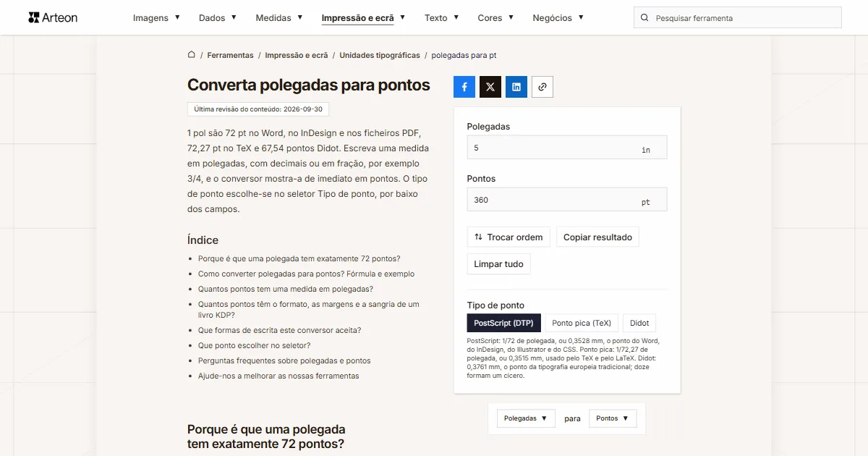Click the search magnifier icon
Screen dimensions: 868x456
(x=644, y=18)
